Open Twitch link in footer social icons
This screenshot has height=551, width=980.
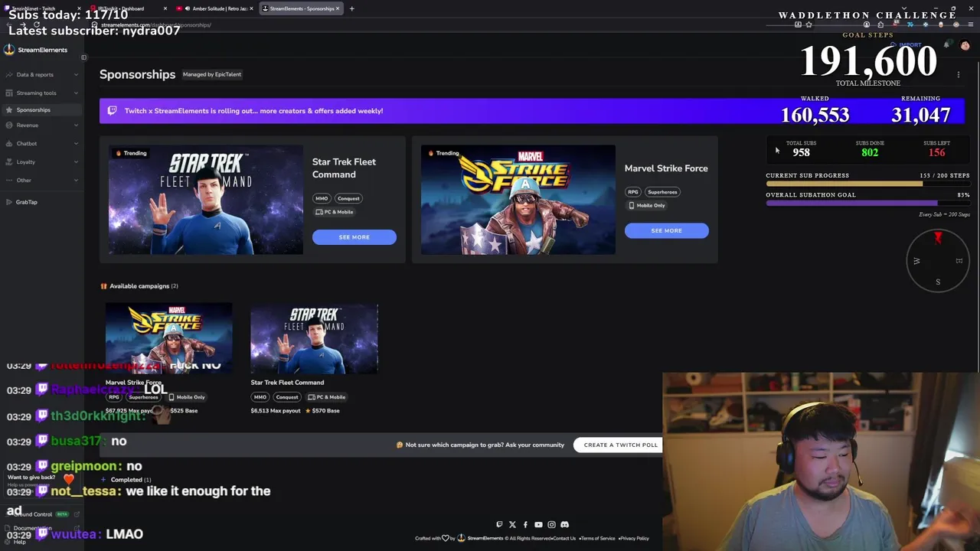click(499, 524)
